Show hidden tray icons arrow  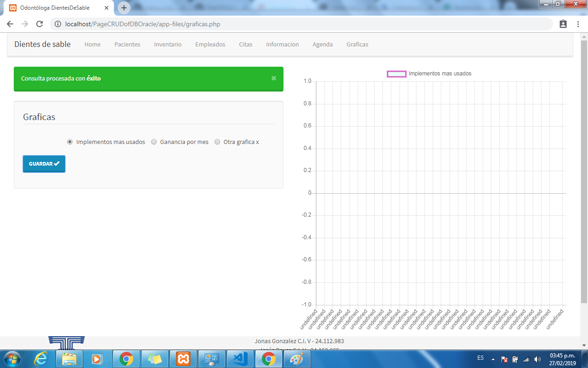click(493, 359)
